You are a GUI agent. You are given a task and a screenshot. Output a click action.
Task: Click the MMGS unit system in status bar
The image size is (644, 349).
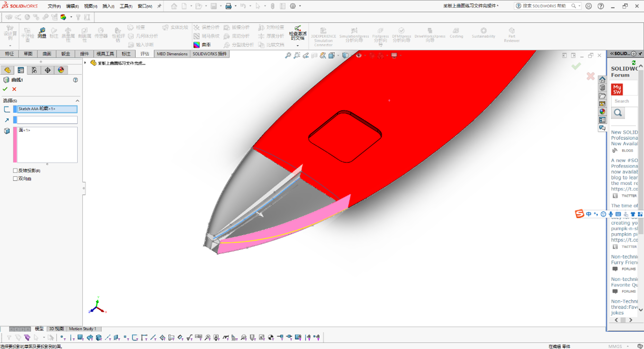tap(615, 346)
